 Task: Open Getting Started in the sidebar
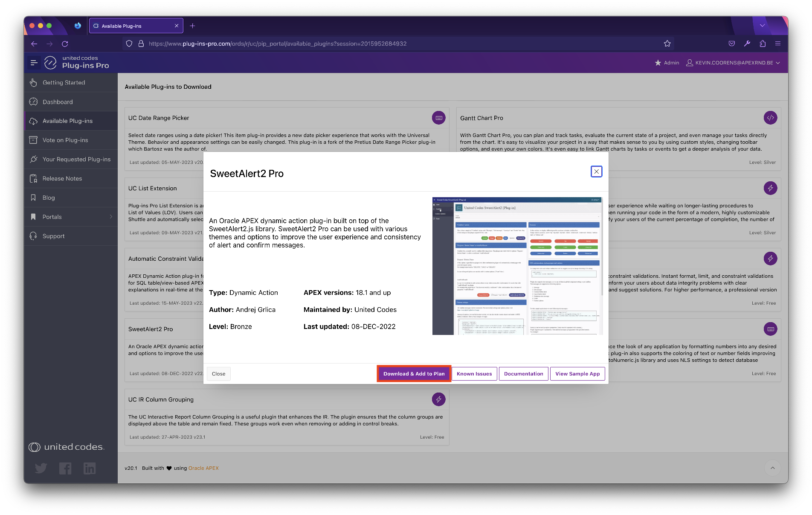click(x=71, y=82)
